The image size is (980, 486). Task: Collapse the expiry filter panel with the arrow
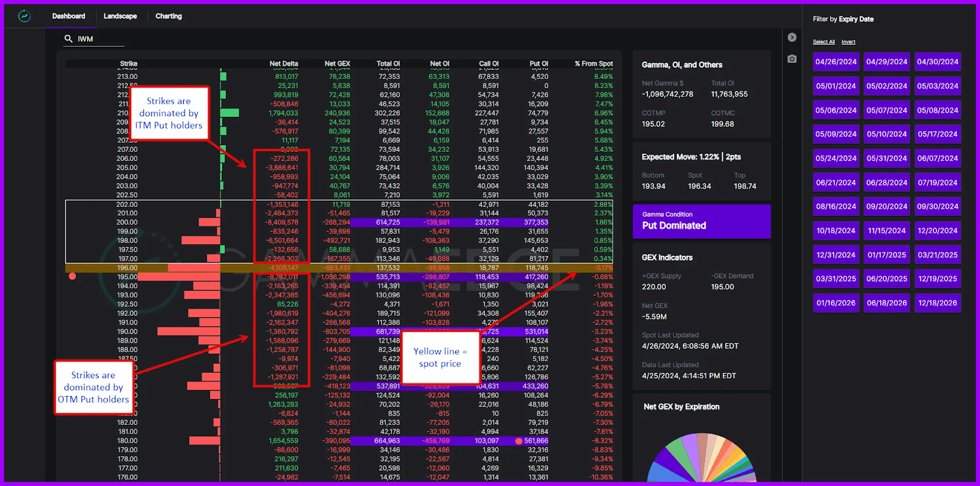tap(792, 37)
